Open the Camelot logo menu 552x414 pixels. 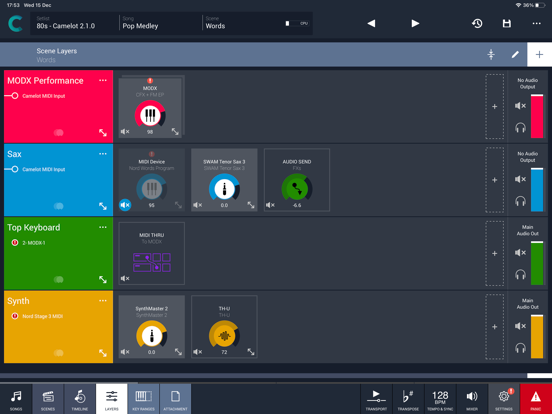[15, 24]
